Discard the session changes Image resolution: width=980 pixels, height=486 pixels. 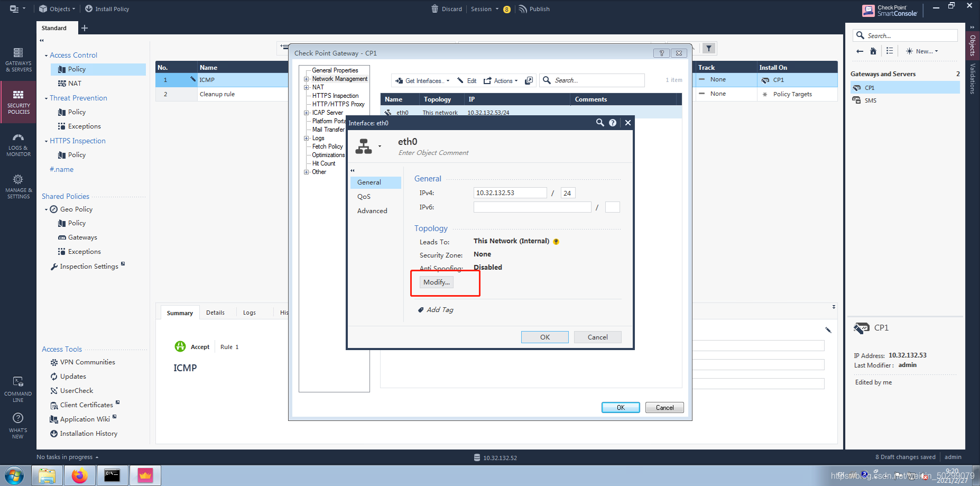[447, 9]
